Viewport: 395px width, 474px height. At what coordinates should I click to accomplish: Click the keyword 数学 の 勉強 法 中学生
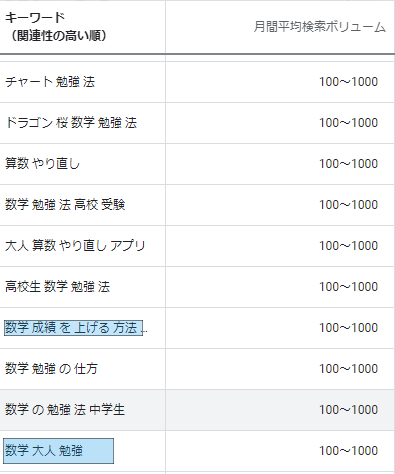[x=65, y=410]
